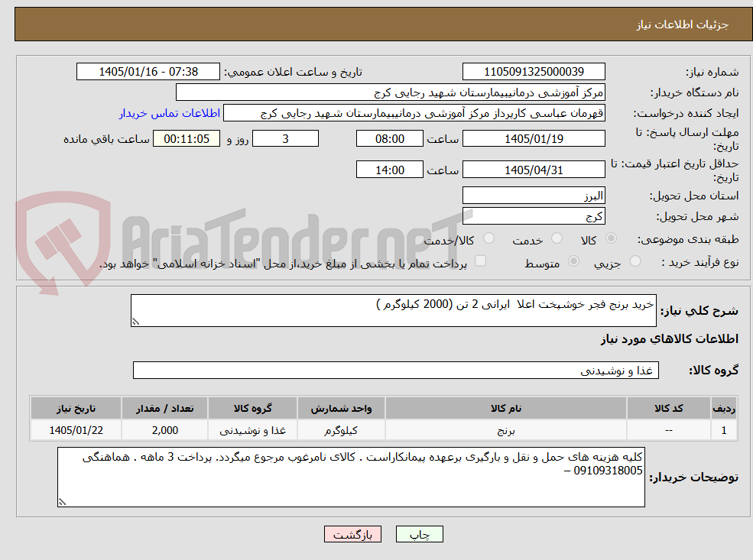Screen dimensions: 753x560
Task: Click the need number field 1105091325000039
Action: 534,72
